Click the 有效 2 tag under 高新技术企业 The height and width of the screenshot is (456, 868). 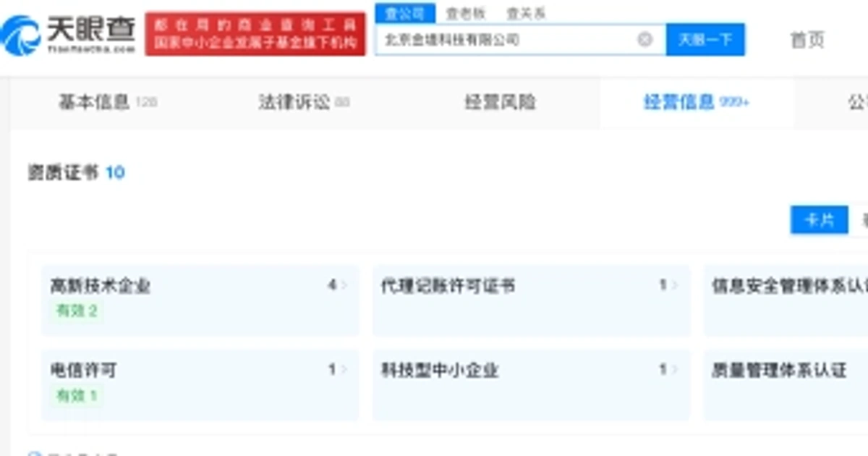pos(77,311)
